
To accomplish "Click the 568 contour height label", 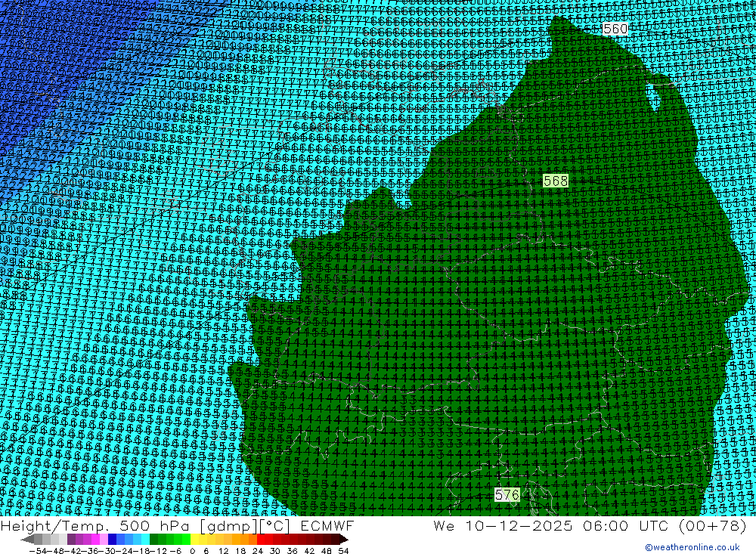I will [x=556, y=181].
